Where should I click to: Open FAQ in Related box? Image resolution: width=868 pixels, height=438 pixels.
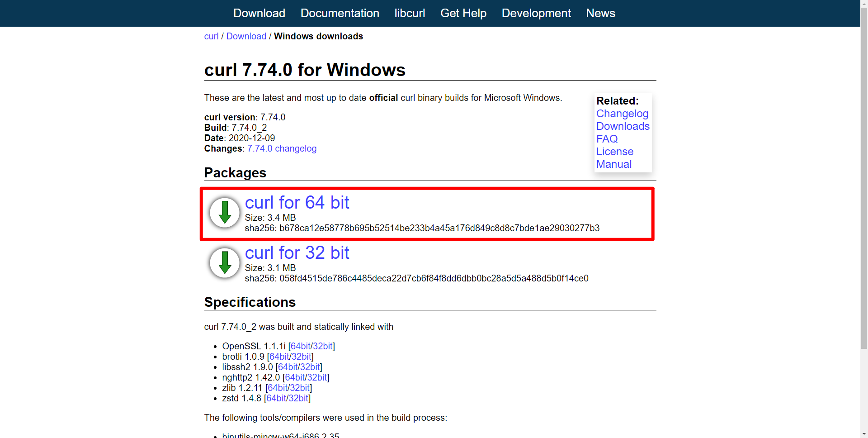point(607,139)
